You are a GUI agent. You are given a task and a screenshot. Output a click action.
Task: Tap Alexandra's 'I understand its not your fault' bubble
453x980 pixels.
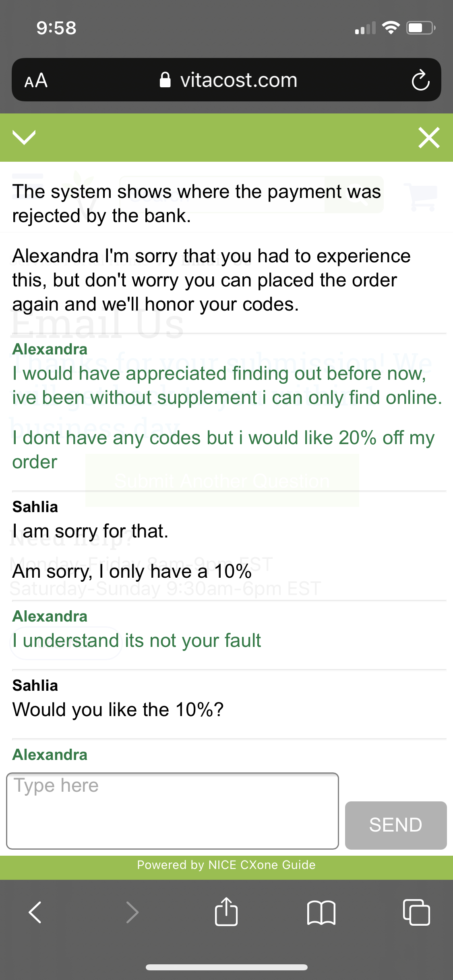(x=137, y=640)
